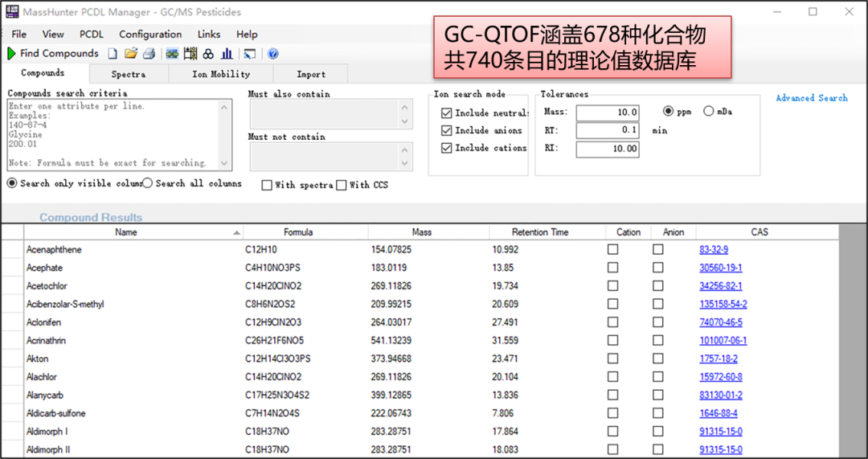The height and width of the screenshot is (459, 868).
Task: Open the Links menu
Action: pyautogui.click(x=209, y=35)
